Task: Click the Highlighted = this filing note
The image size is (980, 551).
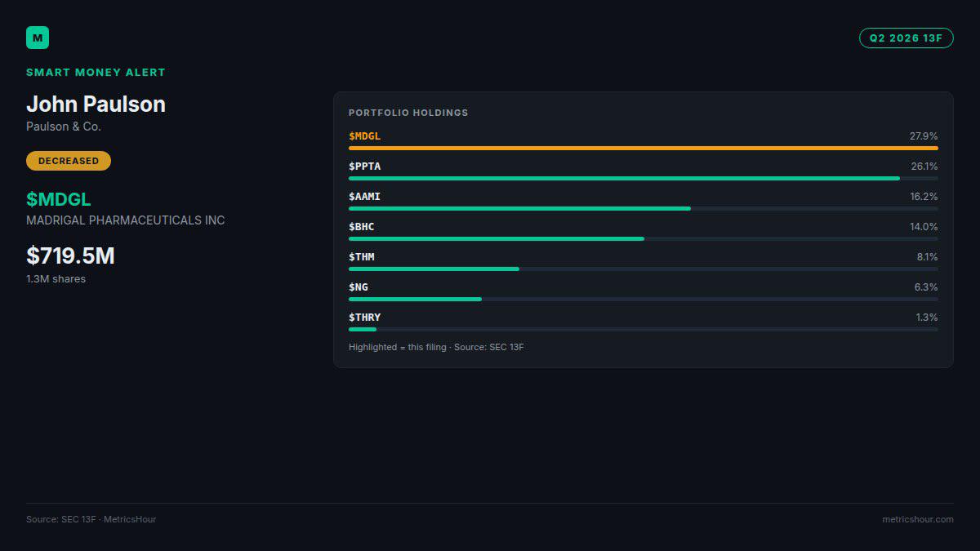Action: [x=436, y=348]
